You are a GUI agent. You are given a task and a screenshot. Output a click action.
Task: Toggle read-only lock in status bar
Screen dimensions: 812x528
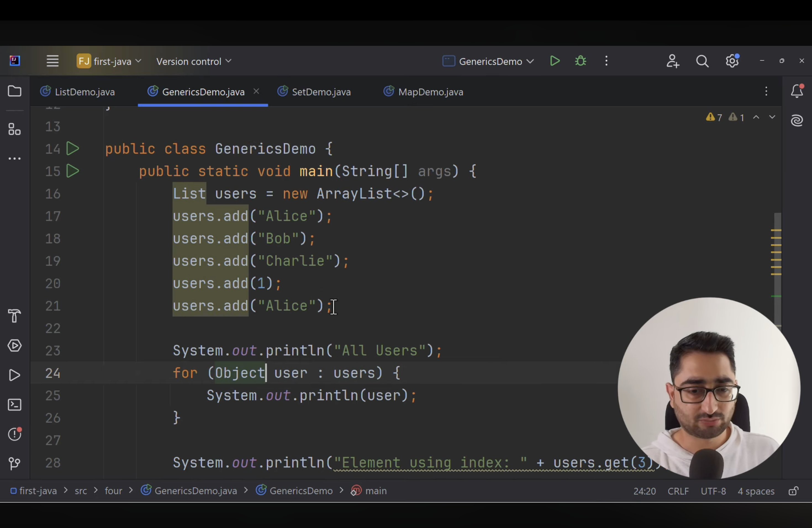(793, 491)
